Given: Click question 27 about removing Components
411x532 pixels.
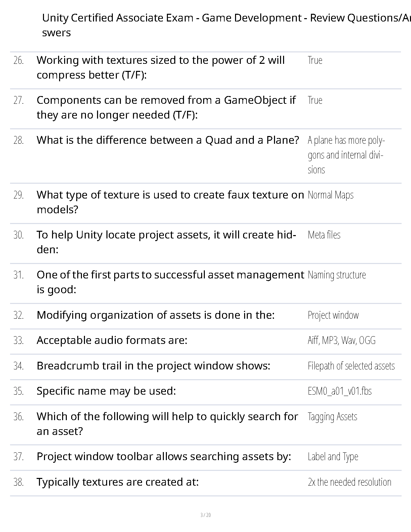Looking at the screenshot, I should pyautogui.click(x=166, y=107).
